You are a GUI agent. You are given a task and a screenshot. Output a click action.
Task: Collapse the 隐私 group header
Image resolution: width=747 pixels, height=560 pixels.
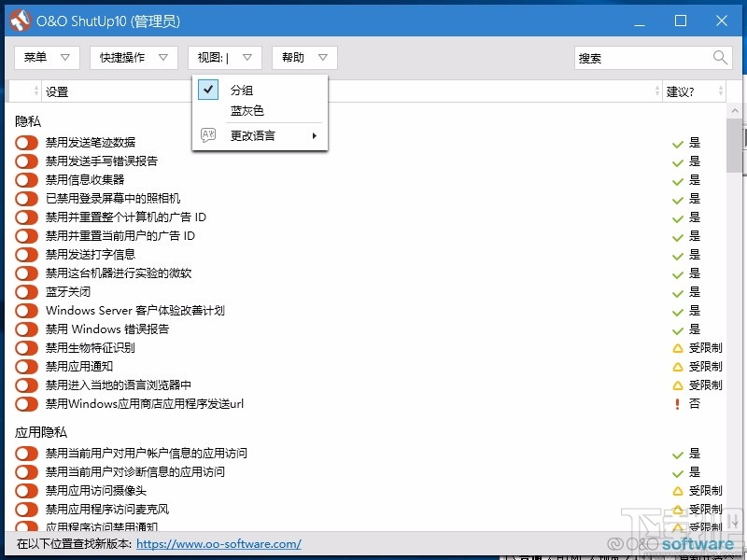click(28, 121)
